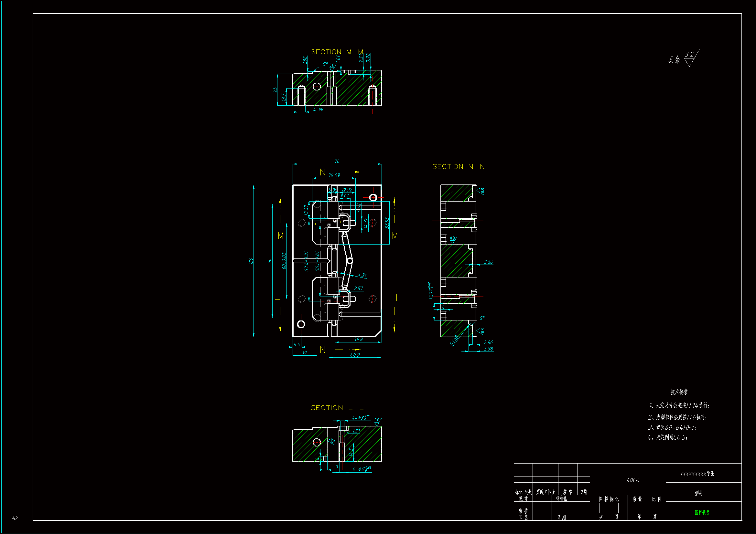Select the 120 overall height dimension
Viewport: 756px width, 534px height.
(251, 261)
